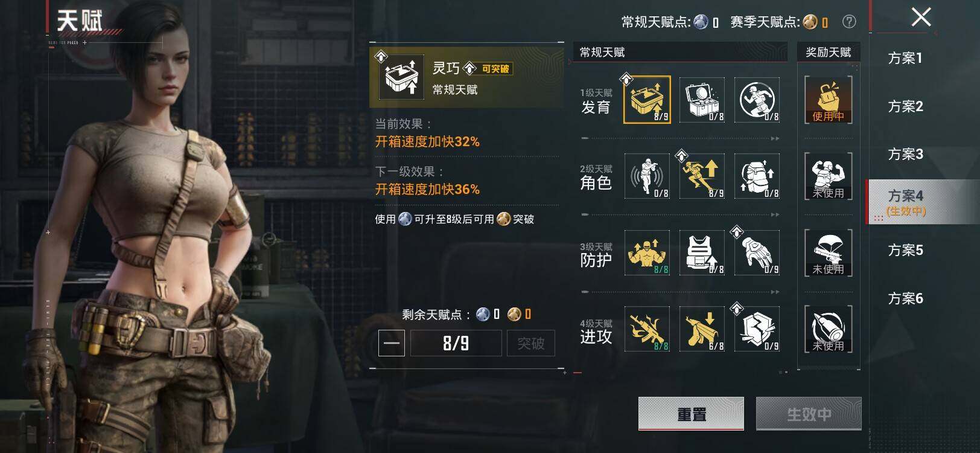Enable the bullet reward talent slot
This screenshot has width=980, height=453.
[x=829, y=329]
